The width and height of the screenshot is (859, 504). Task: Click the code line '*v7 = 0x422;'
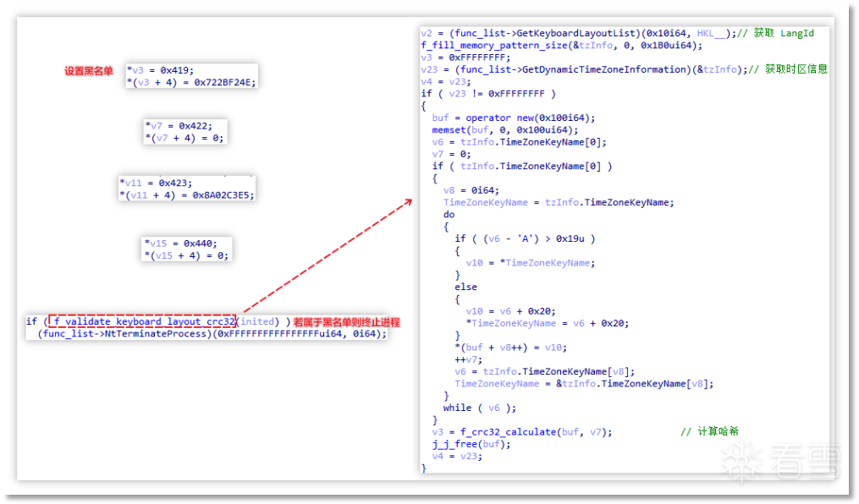pos(179,126)
